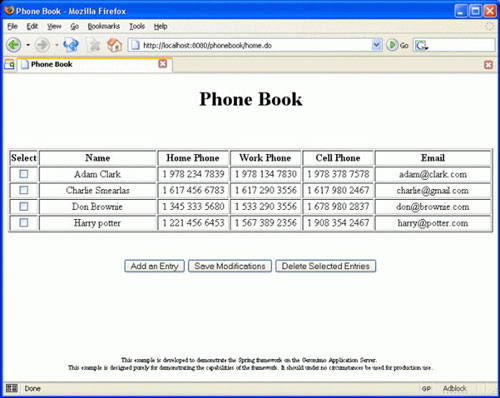The image size is (500, 398).
Task: Open the Tools menu
Action: pyautogui.click(x=137, y=26)
